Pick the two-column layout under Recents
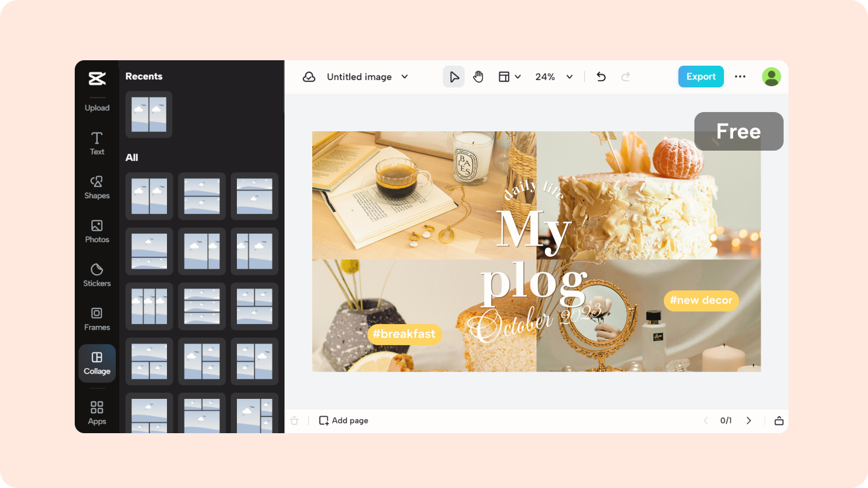This screenshot has width=868, height=488. (149, 114)
